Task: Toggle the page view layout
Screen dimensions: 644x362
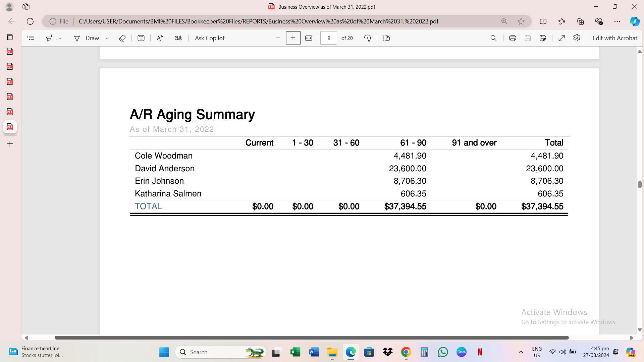Action: point(386,38)
